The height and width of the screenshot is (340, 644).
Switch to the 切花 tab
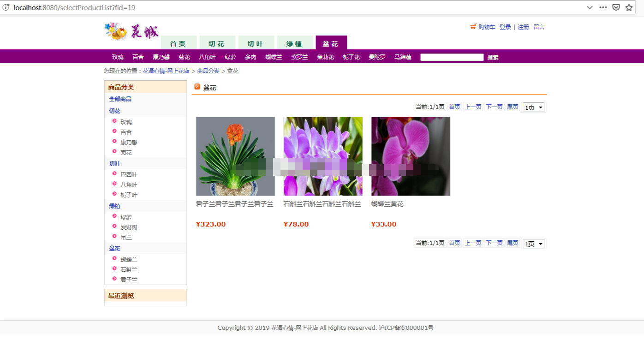pyautogui.click(x=217, y=43)
